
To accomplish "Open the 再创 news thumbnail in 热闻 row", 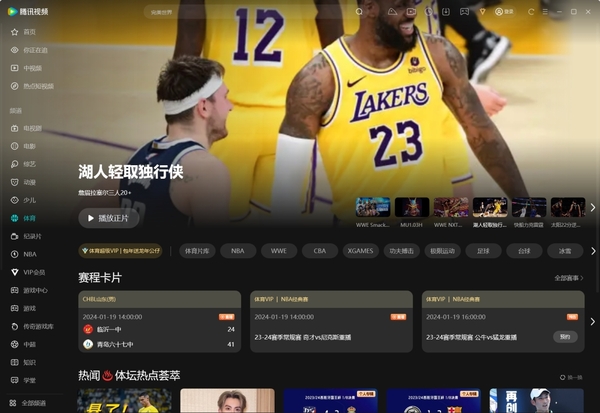I will coord(536,401).
